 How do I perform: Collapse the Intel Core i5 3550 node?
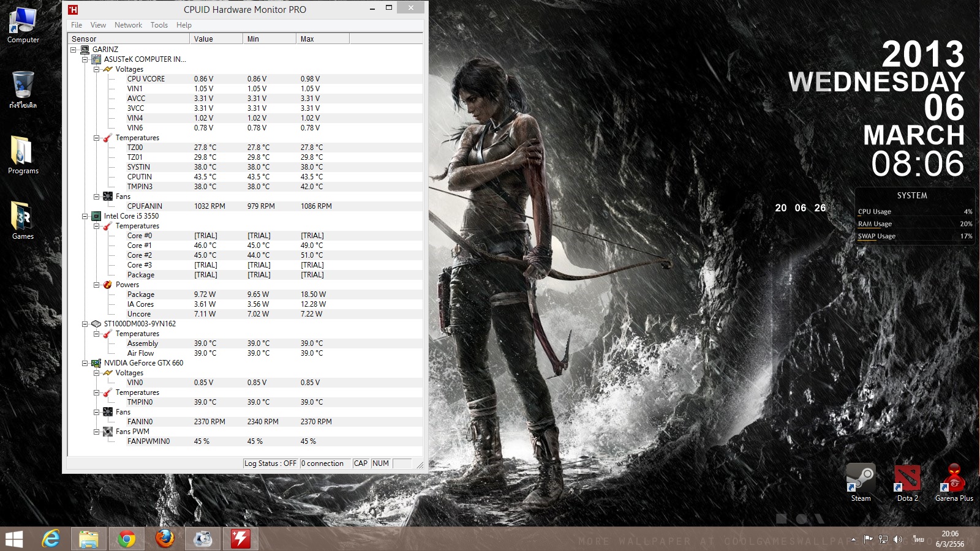pos(85,216)
